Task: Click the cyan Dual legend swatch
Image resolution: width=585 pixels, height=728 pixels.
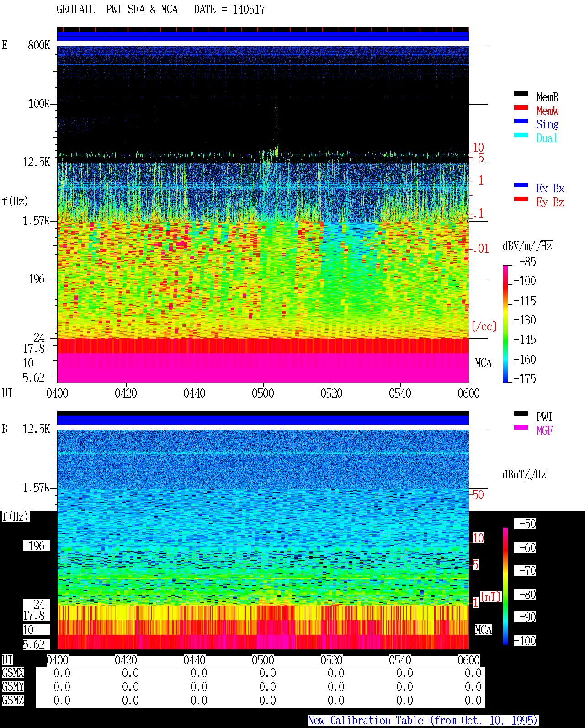Action: (521, 135)
